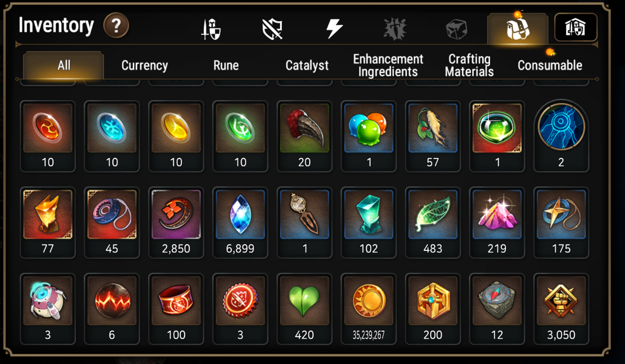Select the cube dice category icon
This screenshot has width=625, height=364.
pyautogui.click(x=456, y=29)
